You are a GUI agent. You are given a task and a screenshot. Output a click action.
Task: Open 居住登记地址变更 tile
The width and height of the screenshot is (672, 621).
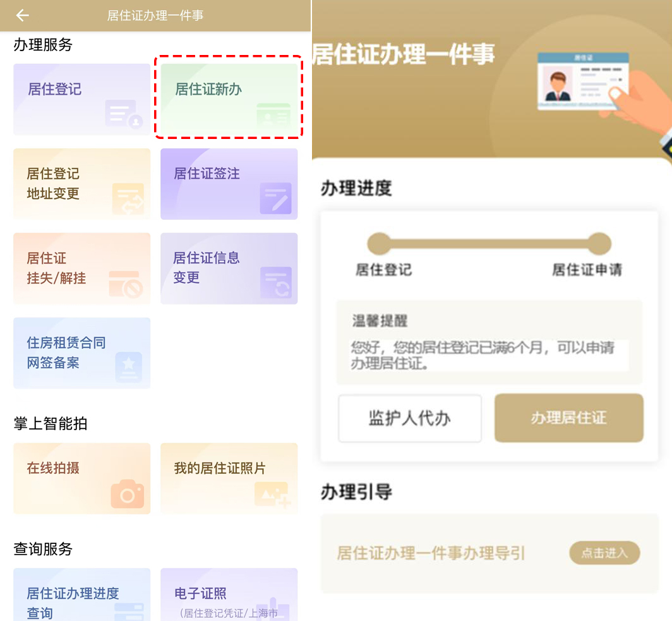coord(81,184)
